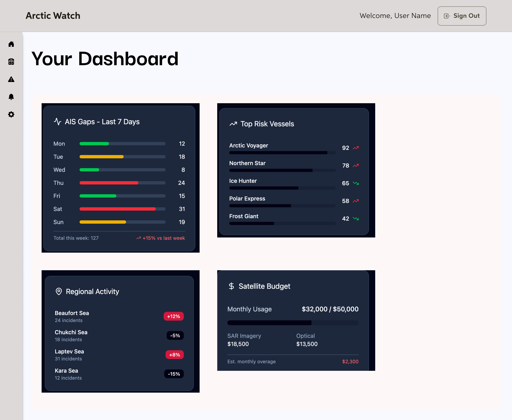Open the warning triangle sidebar icon
Screen dimensions: 512x420
click(11, 79)
